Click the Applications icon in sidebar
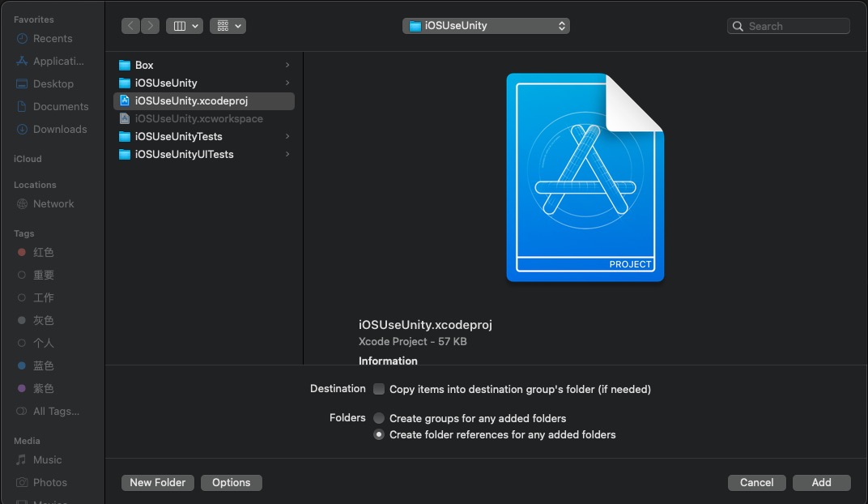This screenshot has width=868, height=504. 22,61
